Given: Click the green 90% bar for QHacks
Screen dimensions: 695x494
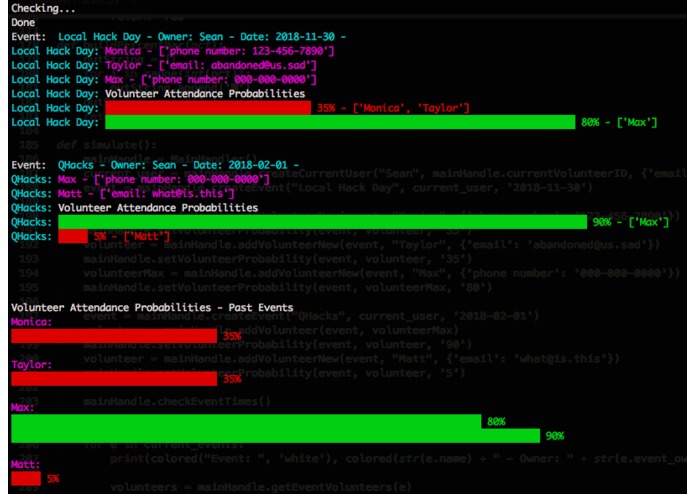Looking at the screenshot, I should (x=322, y=222).
